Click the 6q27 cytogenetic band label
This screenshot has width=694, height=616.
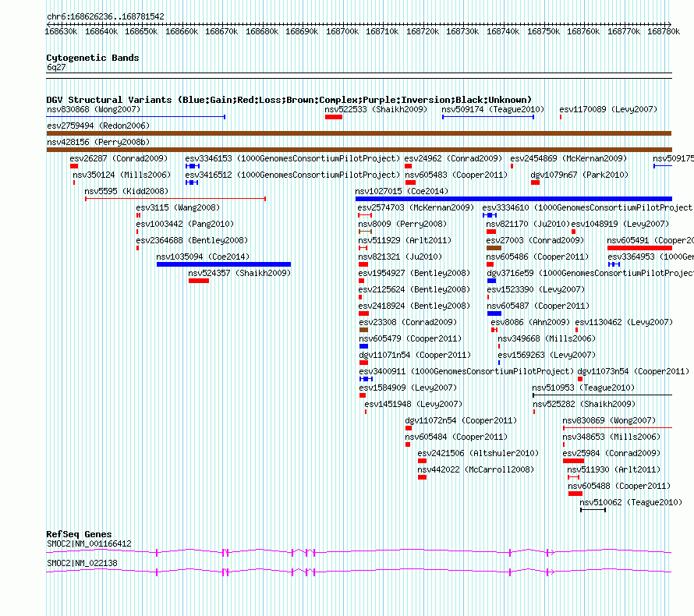tap(56, 67)
